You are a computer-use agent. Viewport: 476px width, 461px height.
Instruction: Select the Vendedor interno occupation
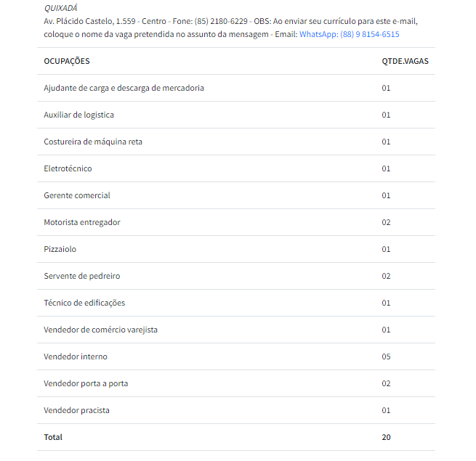[x=76, y=356]
